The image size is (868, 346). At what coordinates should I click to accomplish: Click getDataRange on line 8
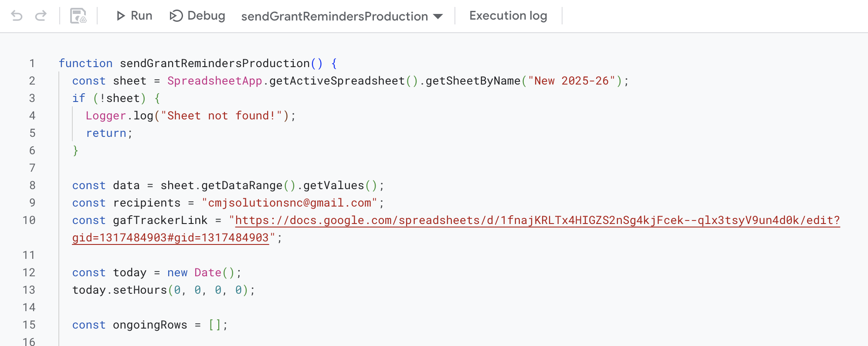click(242, 186)
